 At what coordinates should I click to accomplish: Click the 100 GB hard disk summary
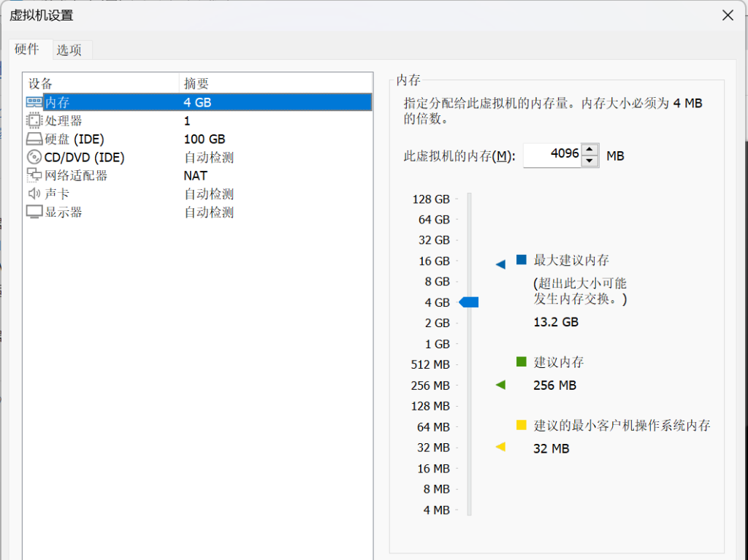pyautogui.click(x=205, y=139)
